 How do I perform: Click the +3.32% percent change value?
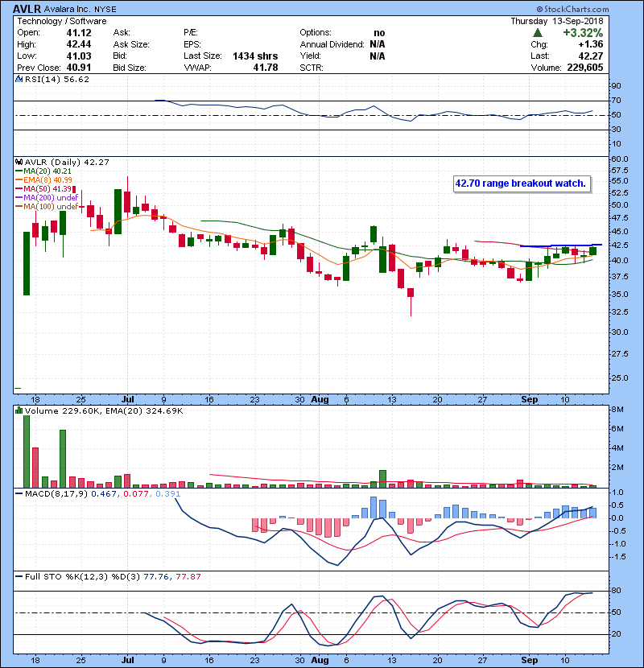coord(583,33)
